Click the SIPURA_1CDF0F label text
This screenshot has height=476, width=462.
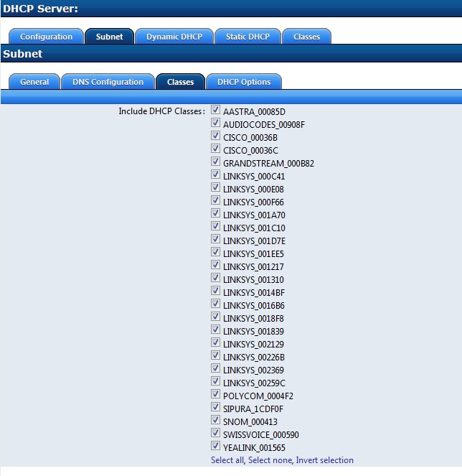coord(253,409)
